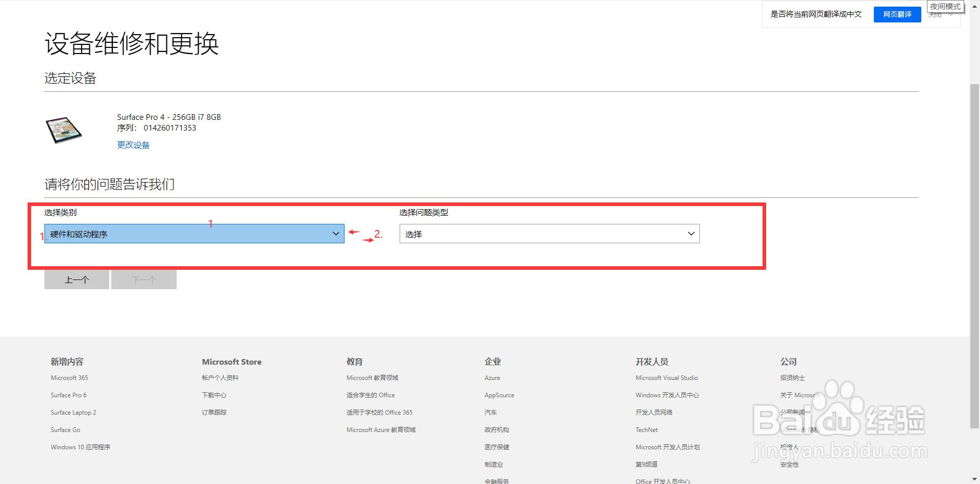Open the 适合学生的 Office link

[371, 395]
